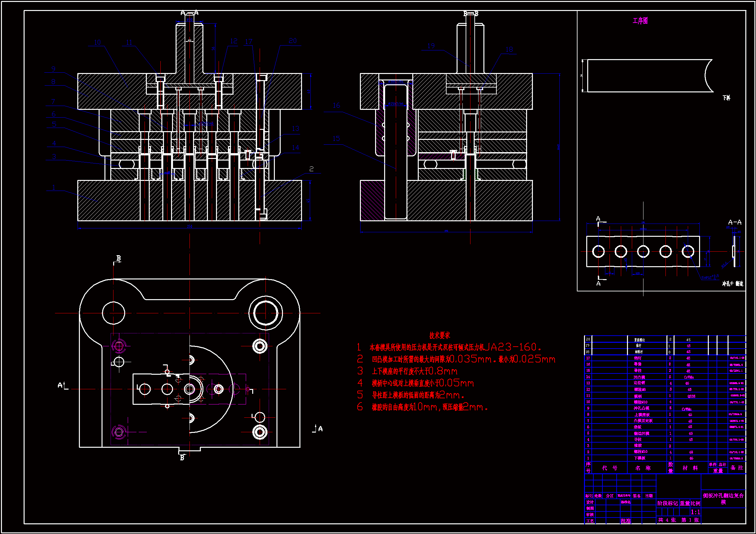The height and width of the screenshot is (534, 756).
Task: Click the 名称 column header
Action: pyautogui.click(x=643, y=468)
